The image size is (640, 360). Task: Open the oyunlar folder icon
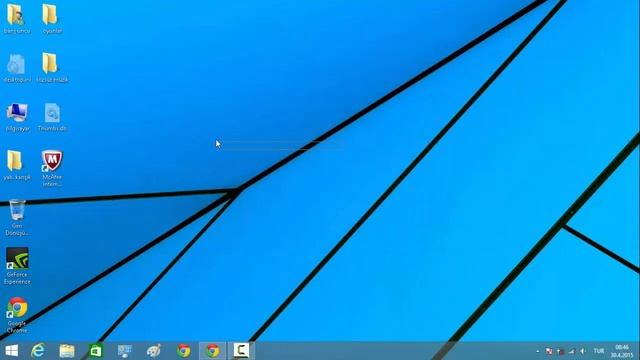pyautogui.click(x=50, y=15)
